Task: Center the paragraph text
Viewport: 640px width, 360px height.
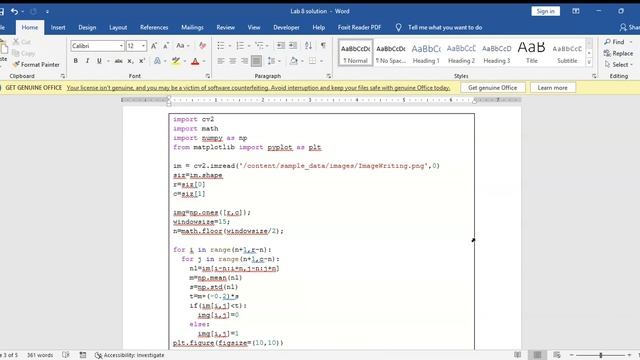Action: [233, 61]
